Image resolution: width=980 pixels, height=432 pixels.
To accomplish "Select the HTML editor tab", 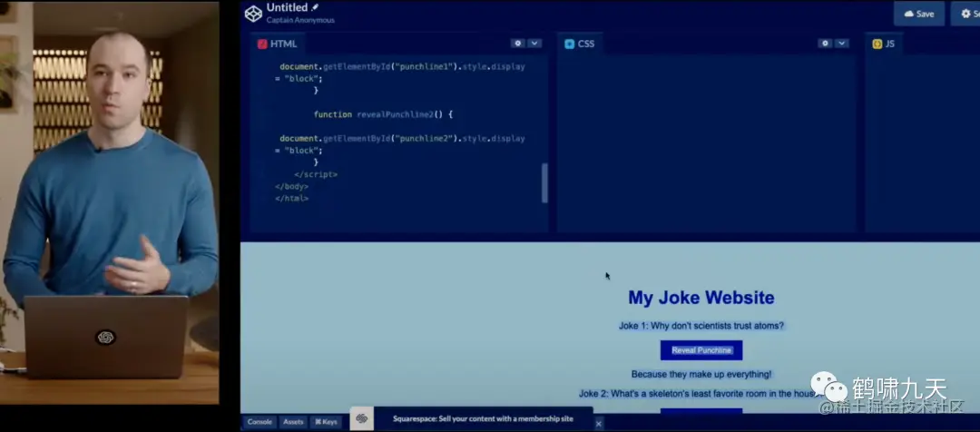I will point(278,44).
